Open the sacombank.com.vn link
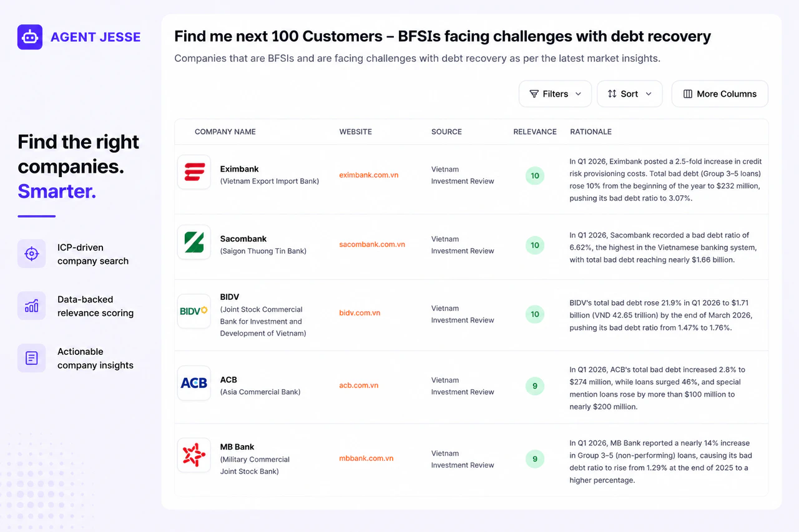Screen dimensions: 799x532 372,244
